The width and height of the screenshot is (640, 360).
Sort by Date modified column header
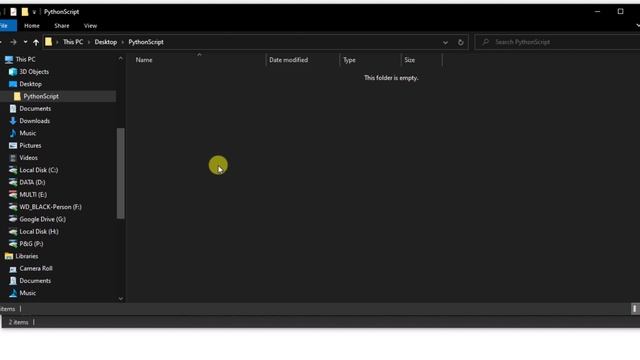click(302, 60)
